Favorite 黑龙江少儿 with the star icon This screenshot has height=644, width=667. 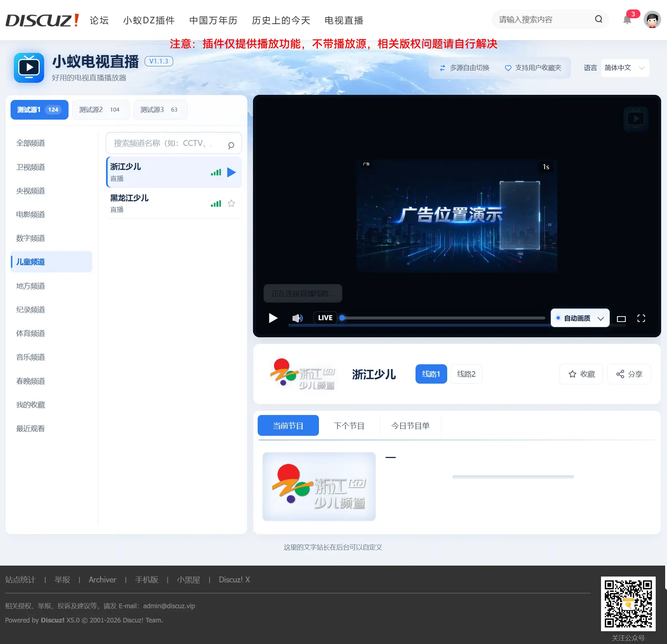(x=231, y=203)
